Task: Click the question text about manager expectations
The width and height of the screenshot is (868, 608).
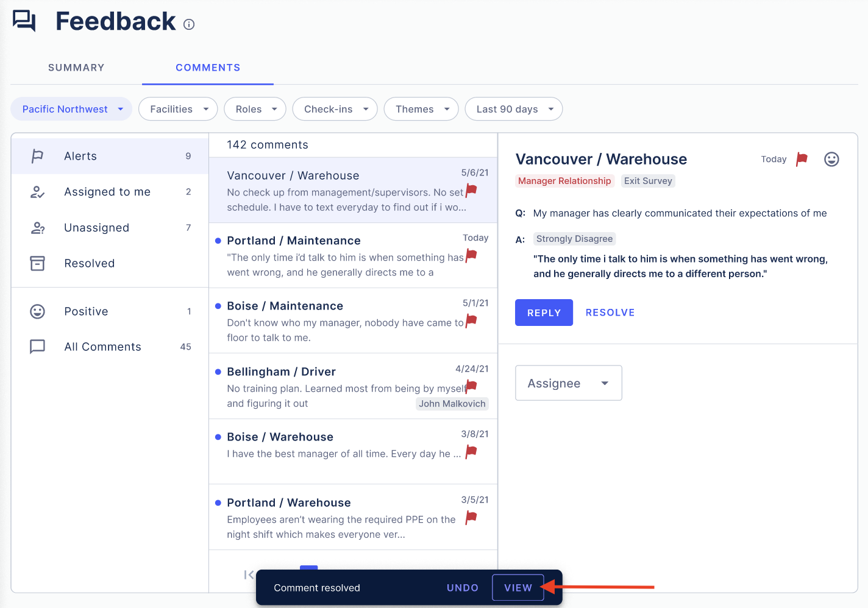Action: click(680, 213)
